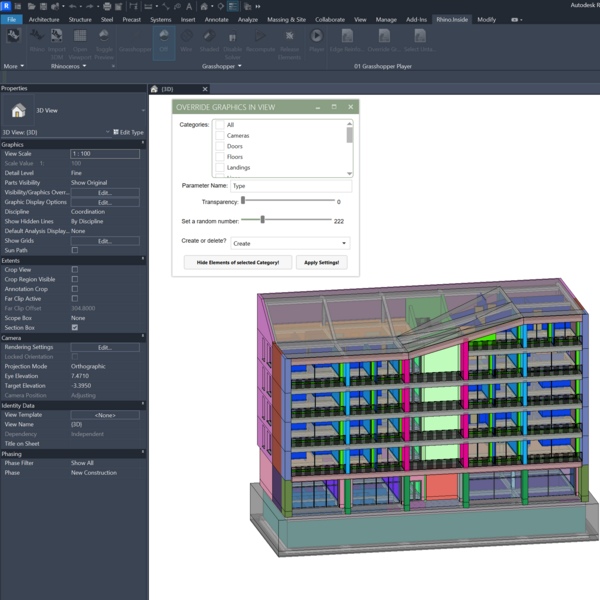
Task: Open the Create or delete dropdown
Action: pyautogui.click(x=290, y=243)
